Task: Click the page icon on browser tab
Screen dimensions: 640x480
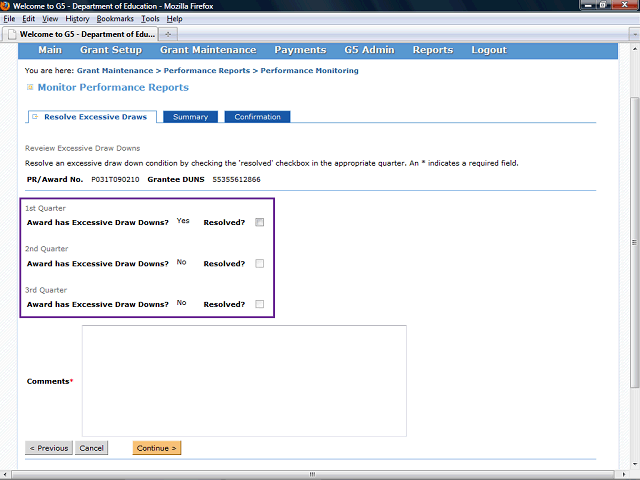Action: 13,34
